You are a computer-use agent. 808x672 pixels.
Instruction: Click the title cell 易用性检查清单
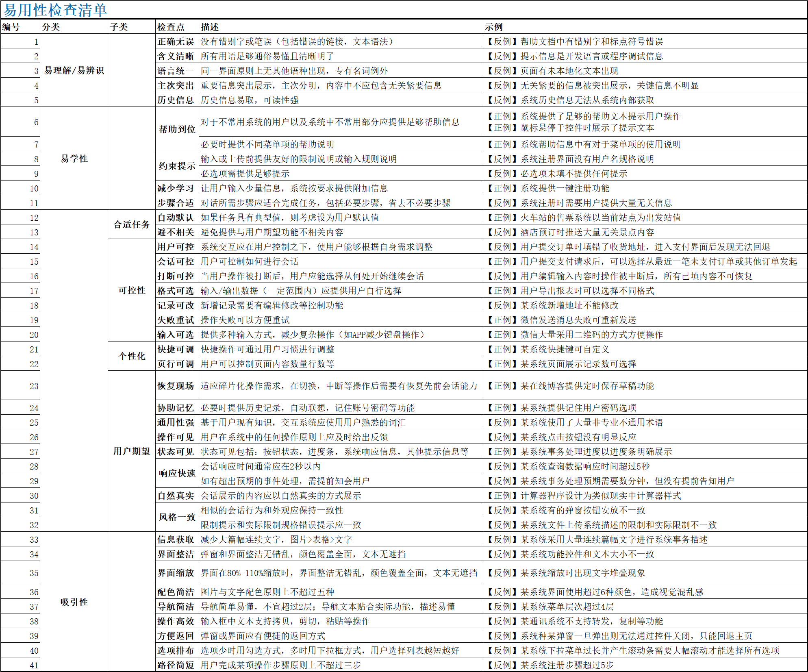[x=55, y=10]
